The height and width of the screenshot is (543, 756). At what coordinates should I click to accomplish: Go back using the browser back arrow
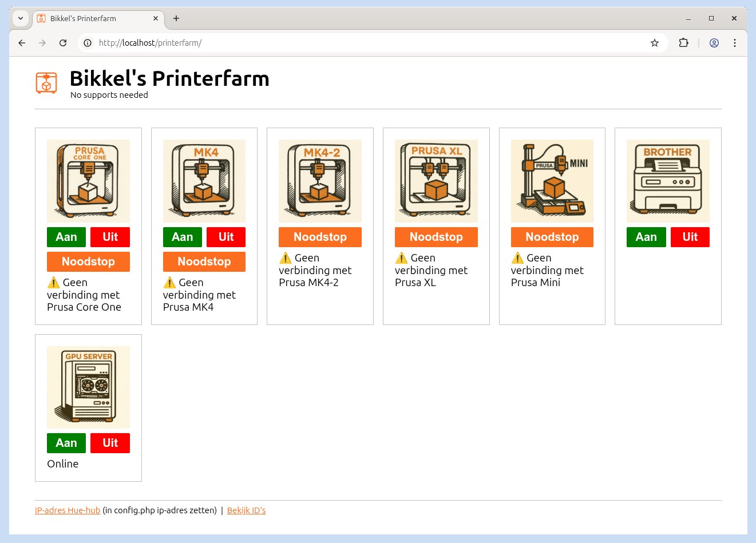(x=22, y=43)
